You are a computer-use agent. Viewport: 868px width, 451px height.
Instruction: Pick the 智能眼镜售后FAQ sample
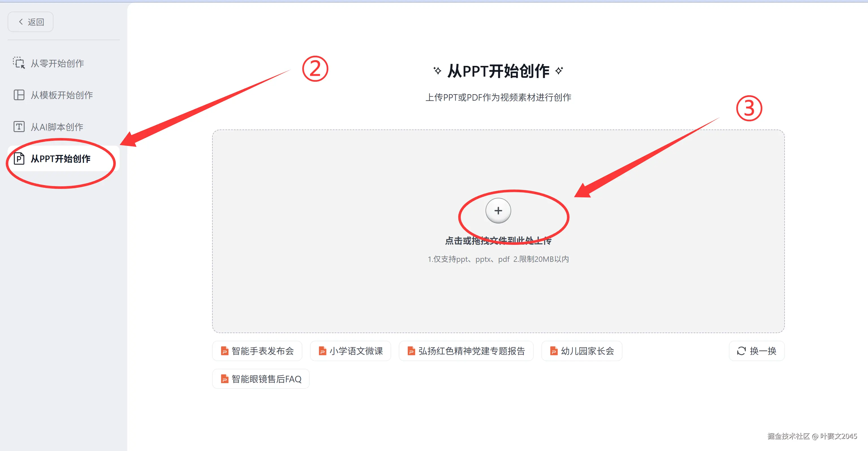261,379
